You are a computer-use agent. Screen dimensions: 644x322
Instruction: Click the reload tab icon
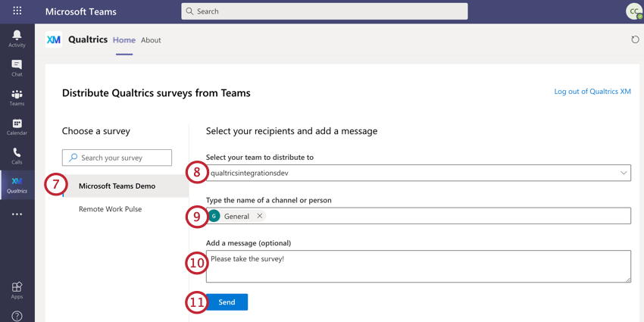pyautogui.click(x=635, y=39)
